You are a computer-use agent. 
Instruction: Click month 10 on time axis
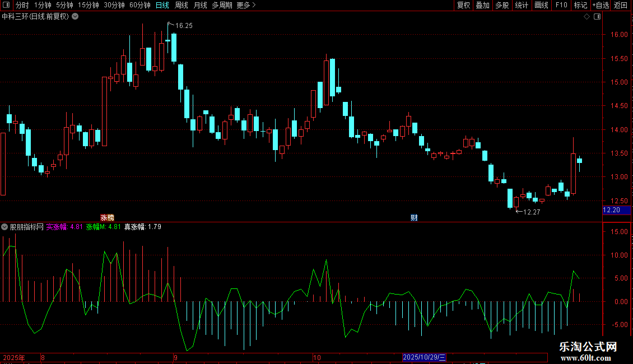(317, 357)
